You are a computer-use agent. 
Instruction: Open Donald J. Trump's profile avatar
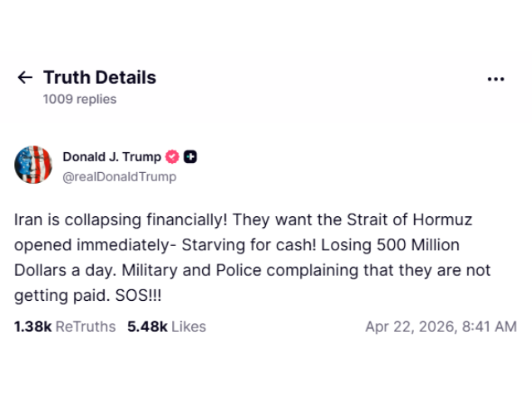[33, 165]
